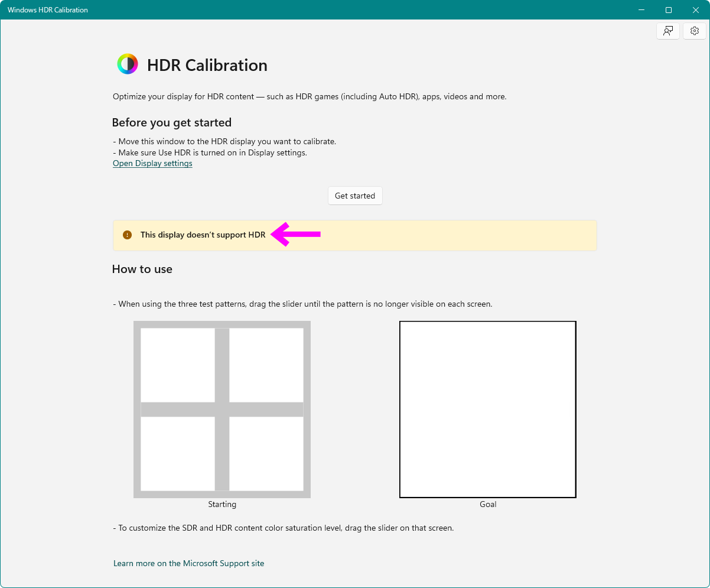Click the "This display doesn't support HDR" message
The image size is (710, 588).
[203, 235]
